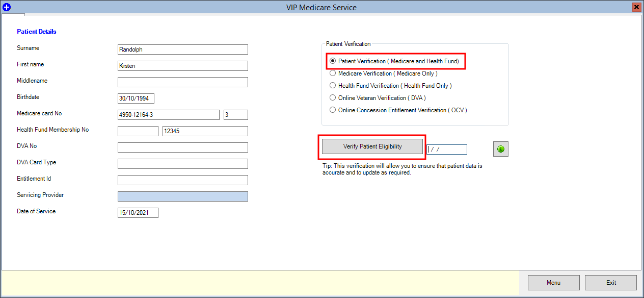Open the Menu button
644x298 pixels.
(x=553, y=283)
